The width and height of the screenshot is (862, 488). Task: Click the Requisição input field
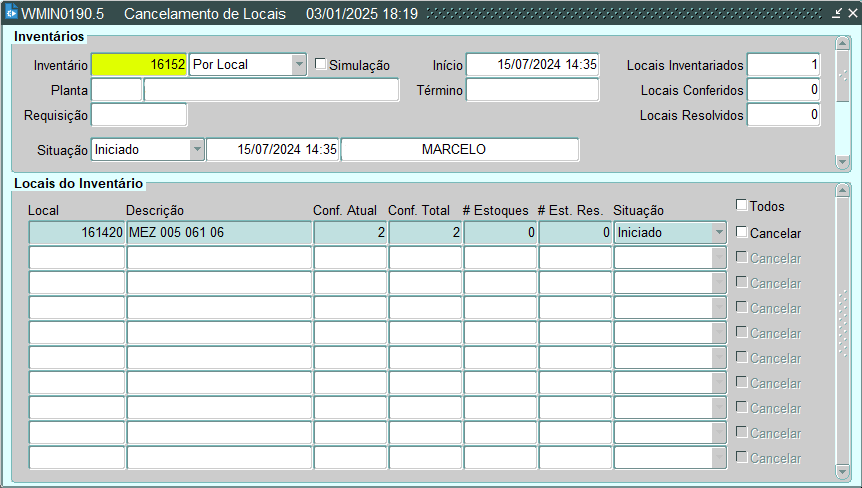coord(139,115)
